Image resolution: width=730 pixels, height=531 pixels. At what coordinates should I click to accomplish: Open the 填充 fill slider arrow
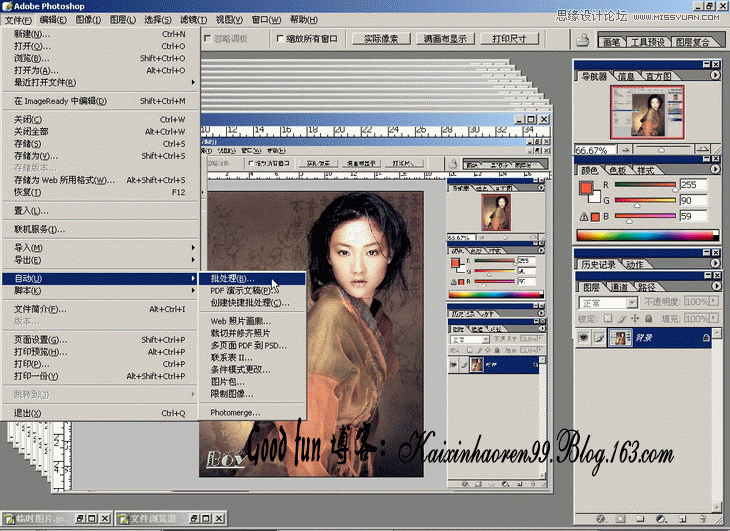714,319
